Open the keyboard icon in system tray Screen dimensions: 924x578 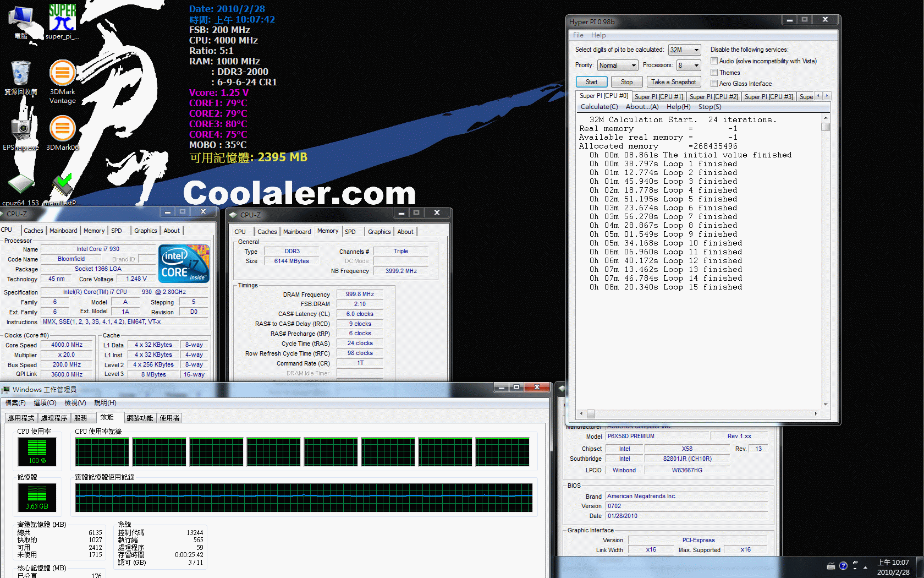click(x=831, y=566)
